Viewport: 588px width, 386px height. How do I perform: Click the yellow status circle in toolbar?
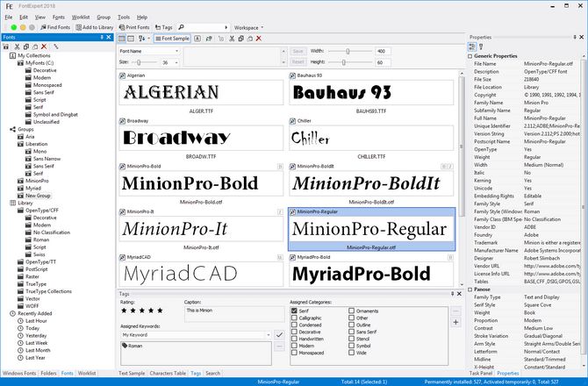23,27
